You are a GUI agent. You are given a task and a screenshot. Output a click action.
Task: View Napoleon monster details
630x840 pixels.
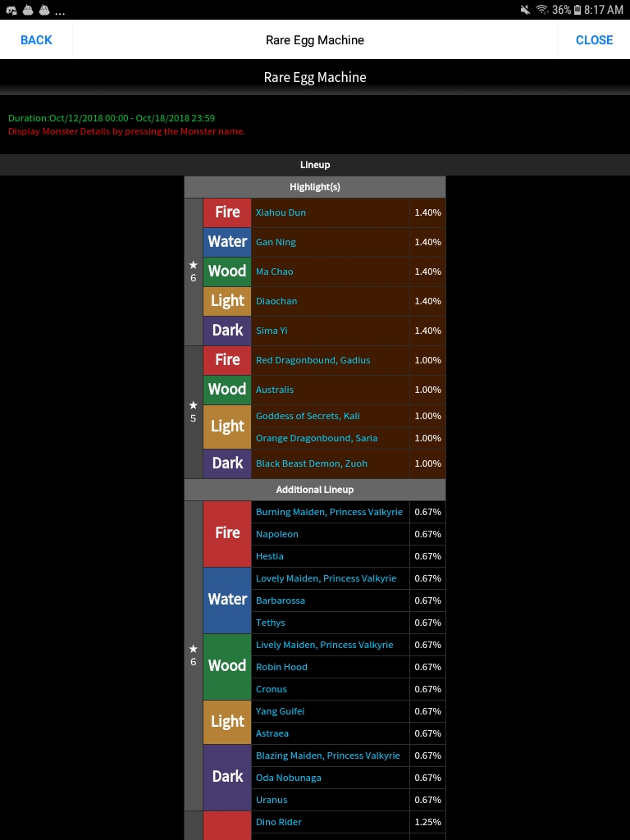coord(277,534)
